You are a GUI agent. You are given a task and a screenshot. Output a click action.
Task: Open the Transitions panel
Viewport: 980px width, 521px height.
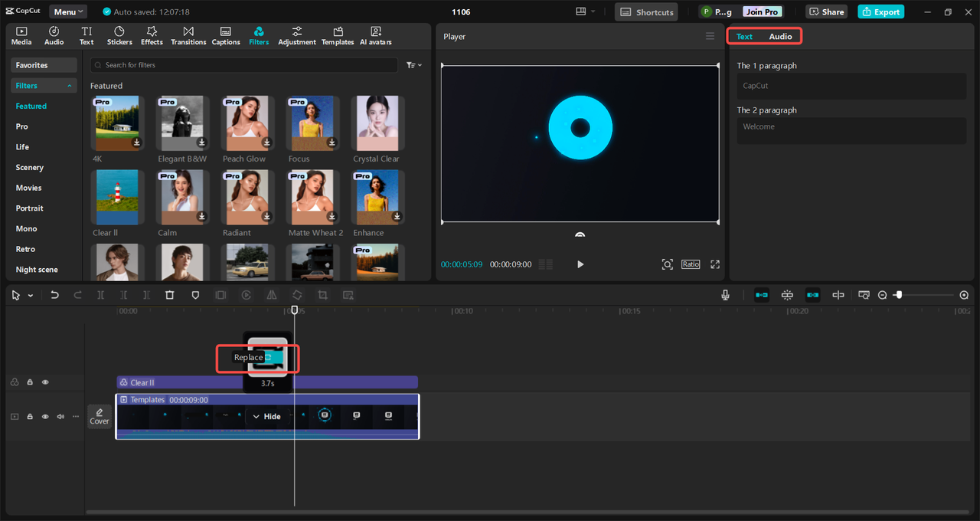[188, 35]
